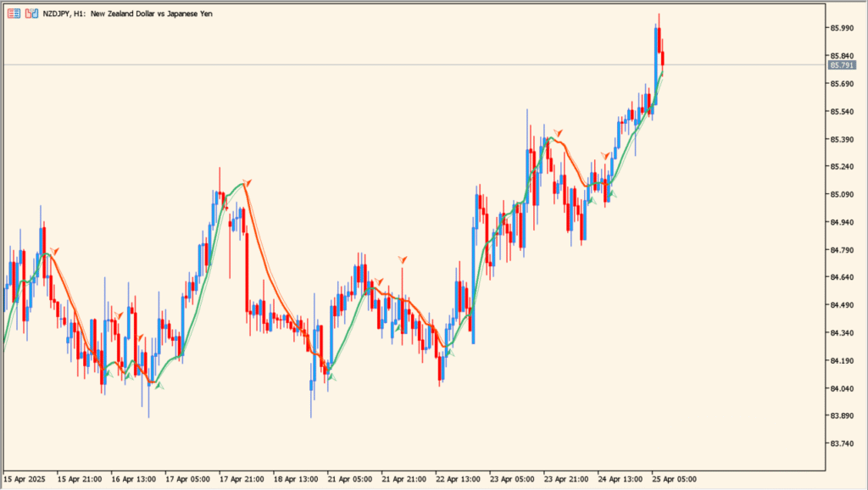868x490 pixels.
Task: Click the 15 Apr 2025 date label
Action: pos(25,479)
